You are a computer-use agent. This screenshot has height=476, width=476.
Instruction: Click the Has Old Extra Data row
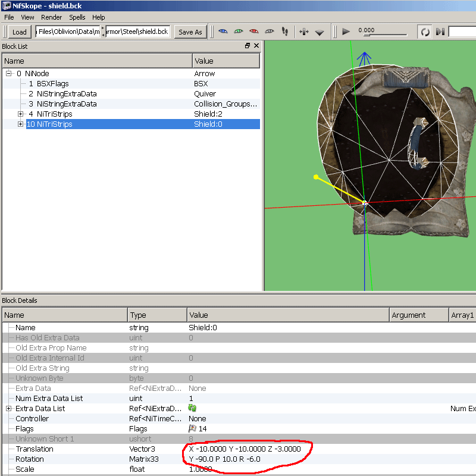click(239, 337)
